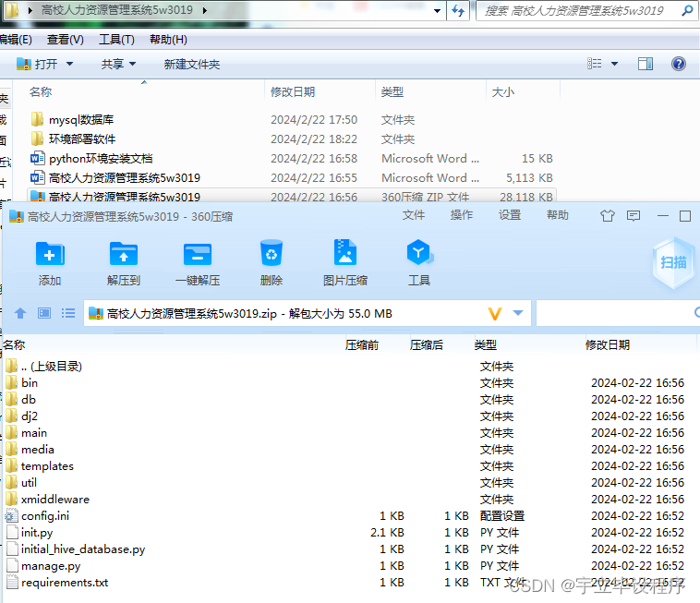
Task: Click the breadcrumb arrow after 高校人力资源管理系统5w3019
Action: point(204,10)
